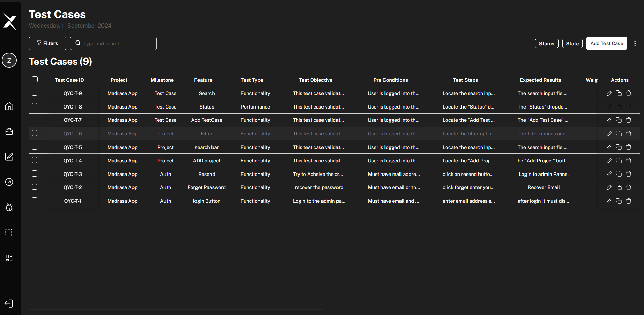Click the Project column header

[x=119, y=80]
